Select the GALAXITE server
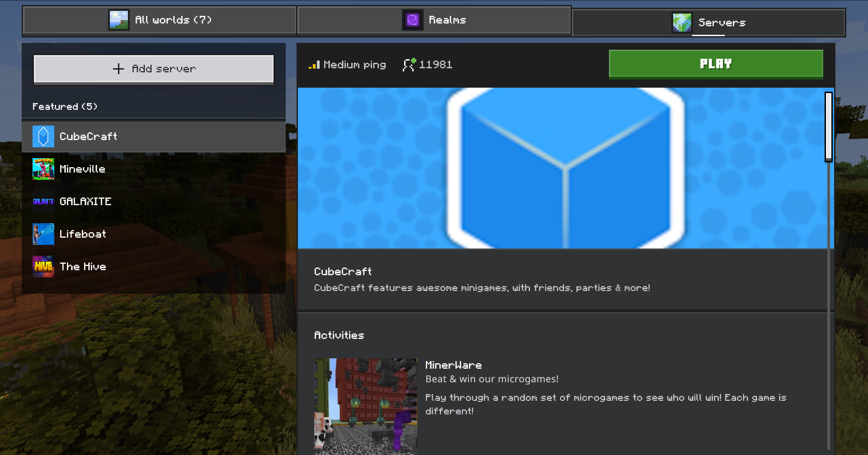This screenshot has height=455, width=868. click(x=154, y=202)
